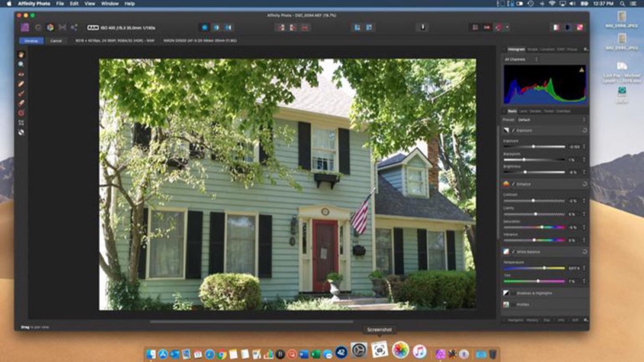Viewport: 644px width, 362px height.
Task: Select the White Balance picker tool
Action: 21,132
